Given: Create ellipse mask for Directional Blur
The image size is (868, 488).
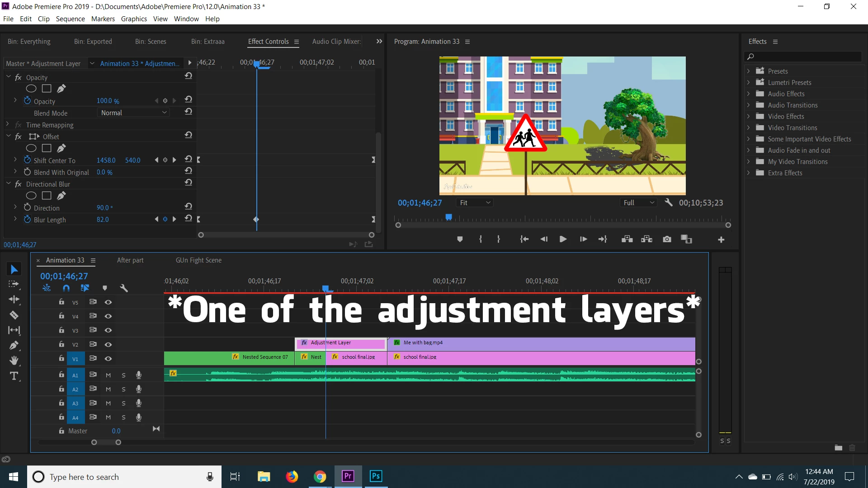Looking at the screenshot, I should [31, 196].
